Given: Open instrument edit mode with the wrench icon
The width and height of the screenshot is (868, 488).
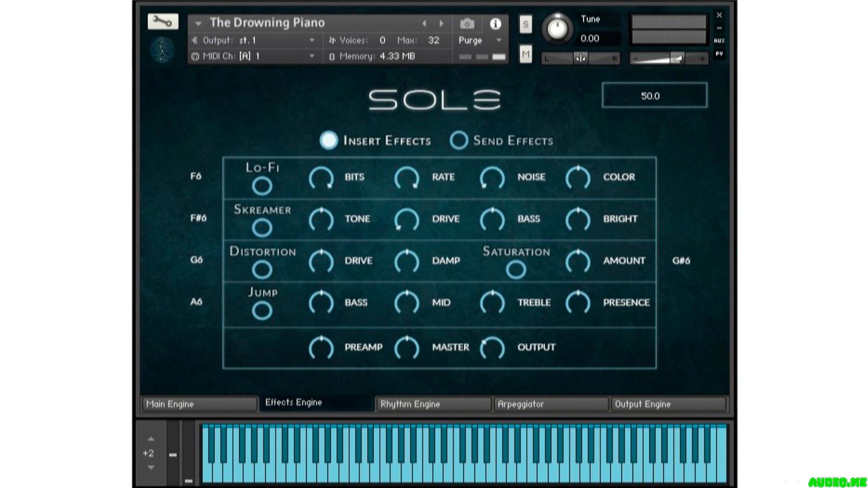Looking at the screenshot, I should (163, 21).
